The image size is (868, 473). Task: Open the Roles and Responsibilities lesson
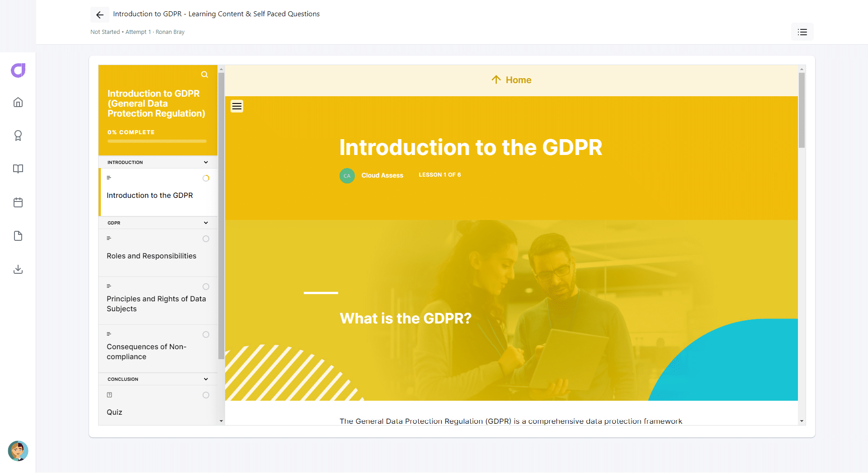click(158, 253)
